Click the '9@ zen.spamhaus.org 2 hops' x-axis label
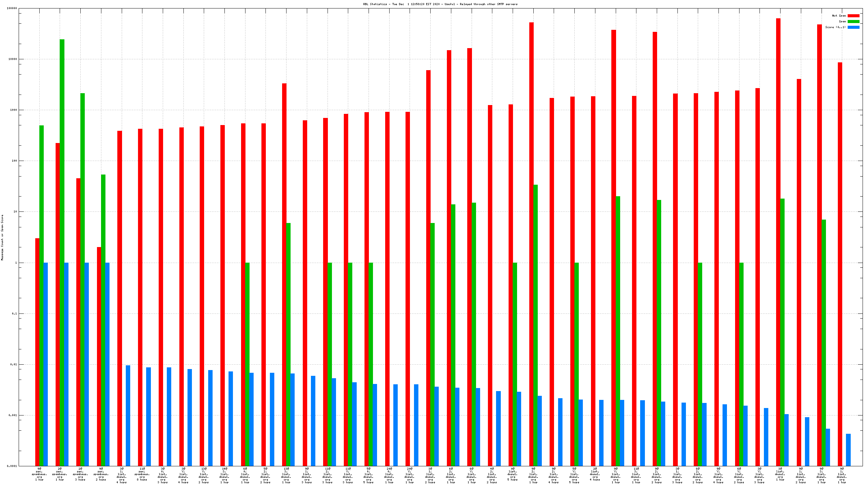Image resolution: width=868 pixels, height=488 pixels. [101, 474]
